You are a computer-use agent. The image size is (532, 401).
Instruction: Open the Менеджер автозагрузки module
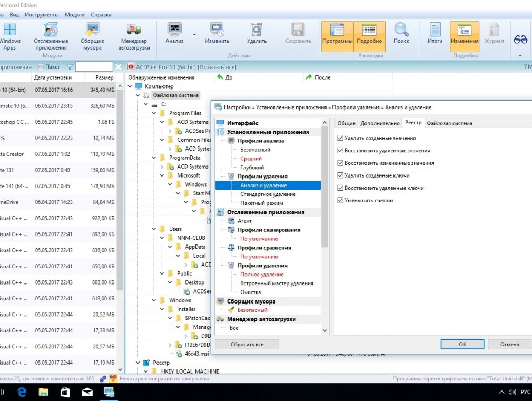point(134,37)
